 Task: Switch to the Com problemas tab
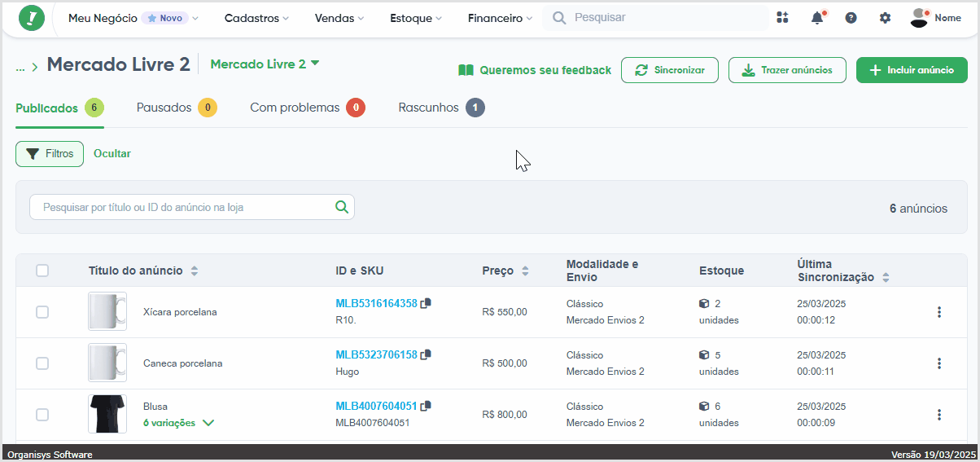(308, 108)
